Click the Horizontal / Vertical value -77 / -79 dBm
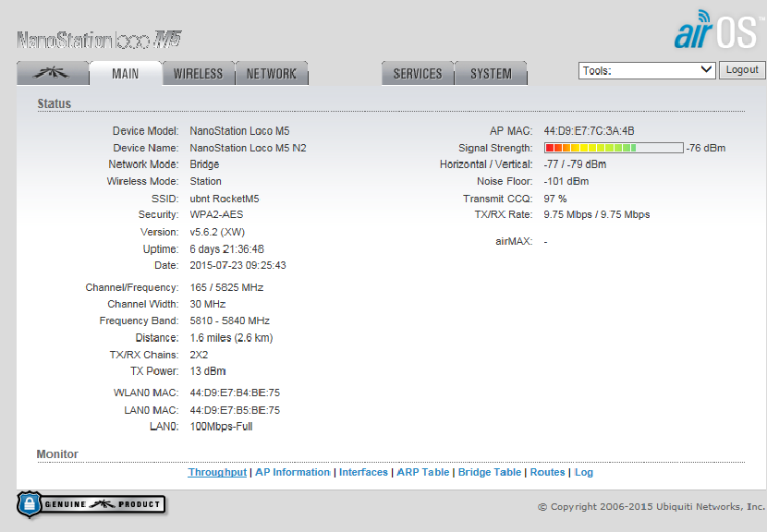The height and width of the screenshot is (532, 767). 575,164
